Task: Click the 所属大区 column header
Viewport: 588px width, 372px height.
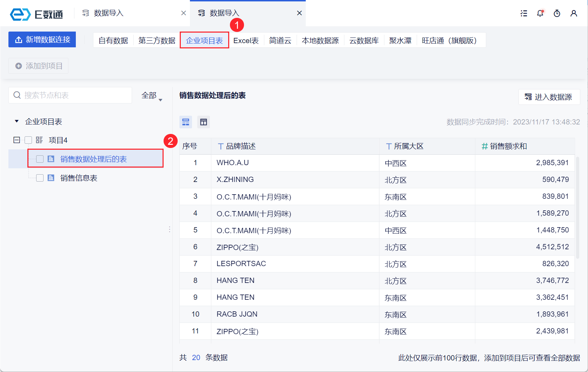Action: [x=427, y=146]
